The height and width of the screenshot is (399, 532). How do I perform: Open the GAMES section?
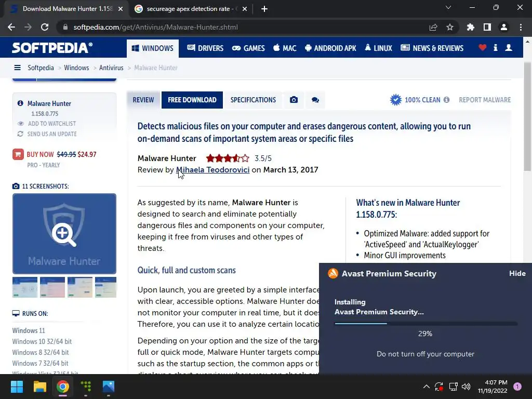pyautogui.click(x=248, y=48)
